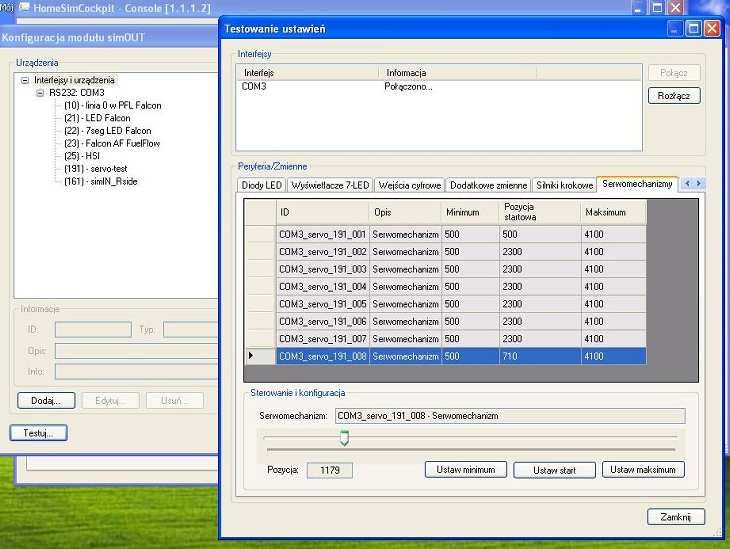Collapse the 'RS232: COM3' tree node

pyautogui.click(x=40, y=92)
